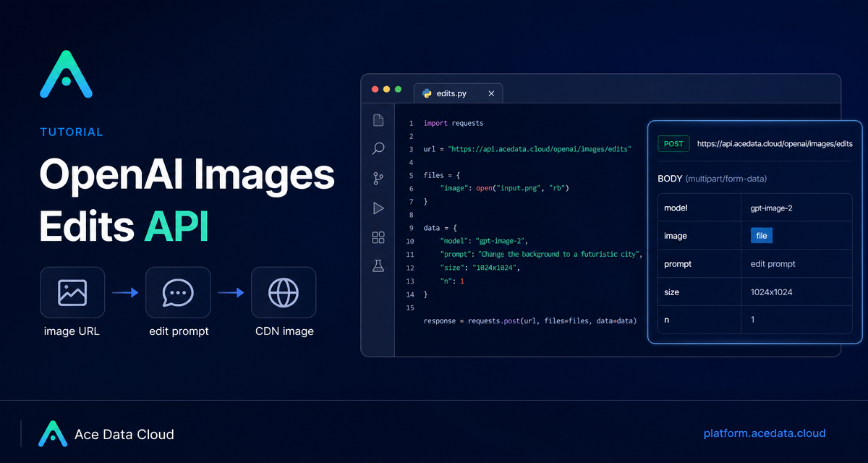This screenshot has height=463, width=868.
Task: Select the edits.py editor tab
Action: pos(458,93)
